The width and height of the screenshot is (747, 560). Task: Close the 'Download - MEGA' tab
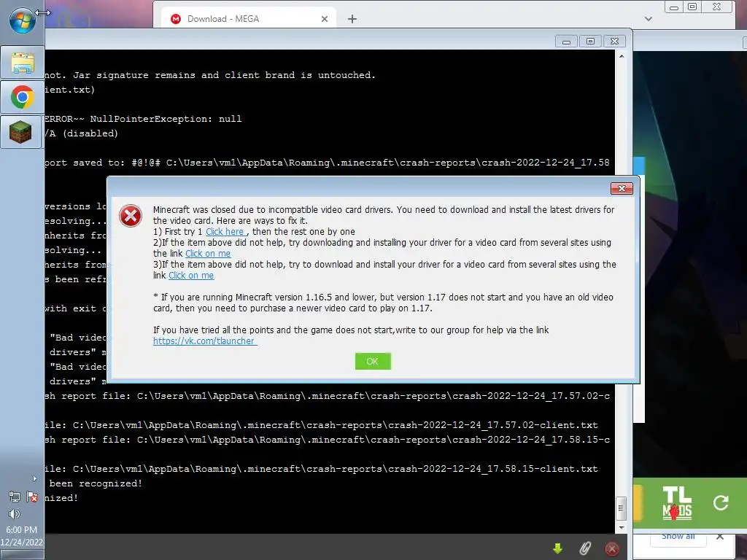pyautogui.click(x=325, y=19)
